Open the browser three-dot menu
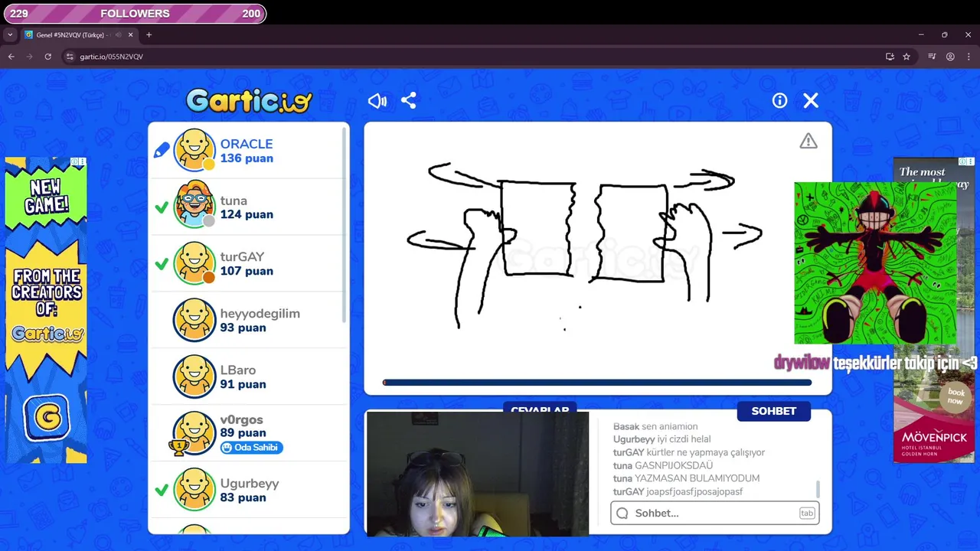The width and height of the screenshot is (980, 551). click(969, 57)
